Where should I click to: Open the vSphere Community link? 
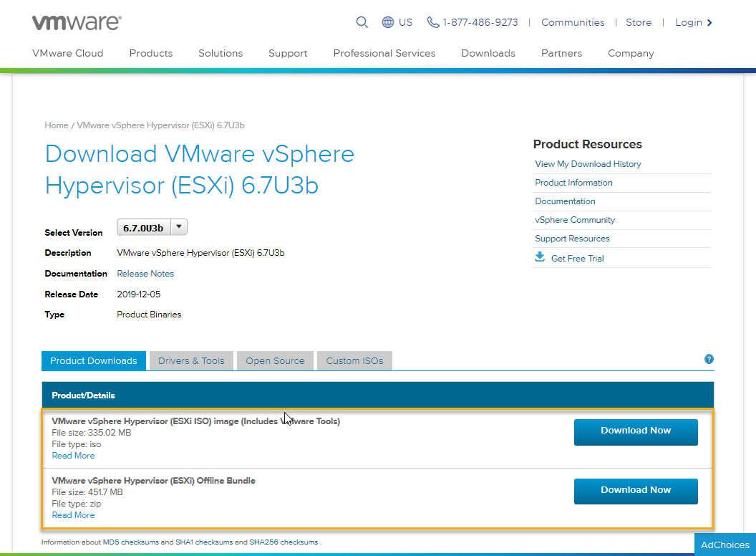click(x=575, y=220)
